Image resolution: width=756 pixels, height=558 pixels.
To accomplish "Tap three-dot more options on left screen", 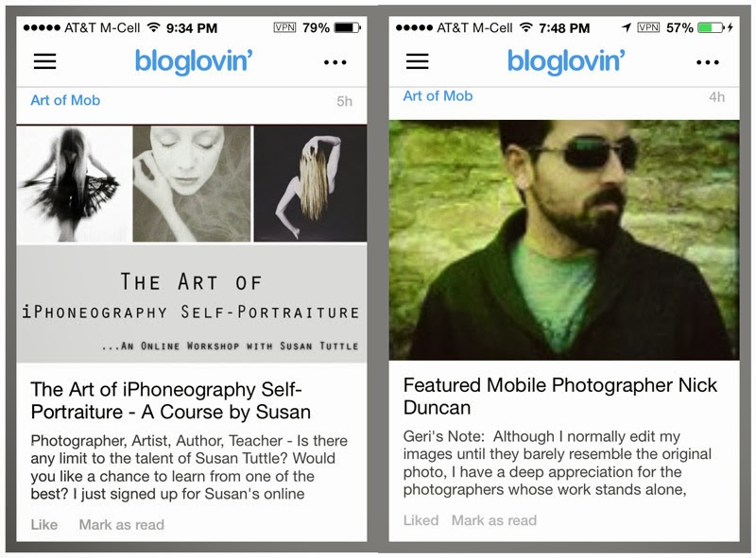I will [x=335, y=62].
